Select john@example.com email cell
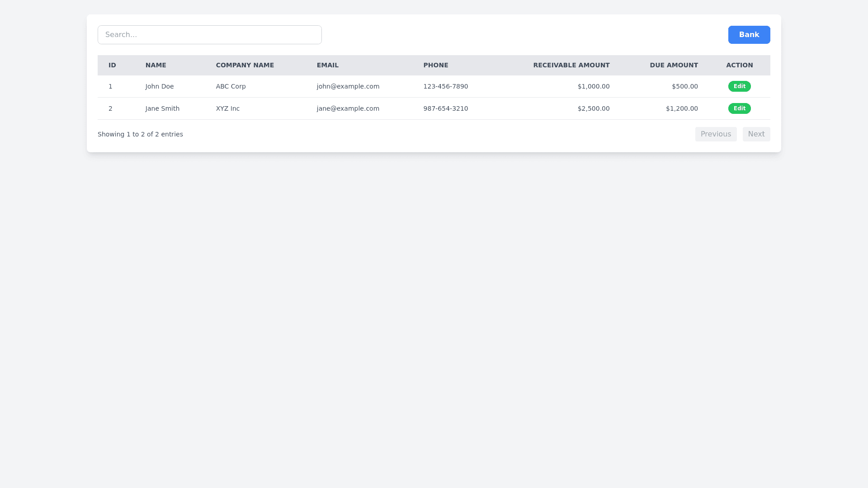The width and height of the screenshot is (868, 488). (348, 86)
